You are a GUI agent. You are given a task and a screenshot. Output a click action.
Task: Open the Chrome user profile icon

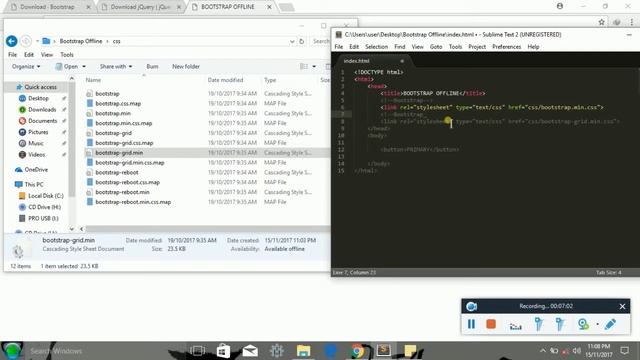pyautogui.click(x=560, y=6)
